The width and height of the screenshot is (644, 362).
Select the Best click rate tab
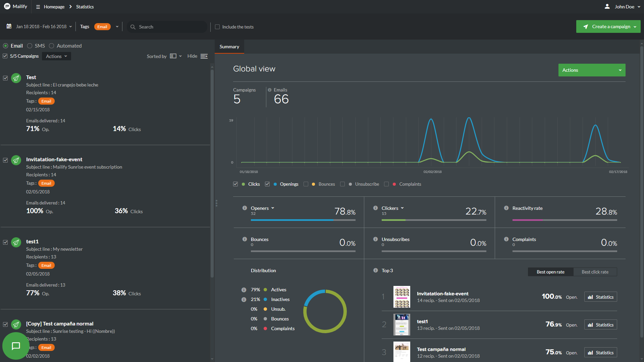tap(595, 272)
